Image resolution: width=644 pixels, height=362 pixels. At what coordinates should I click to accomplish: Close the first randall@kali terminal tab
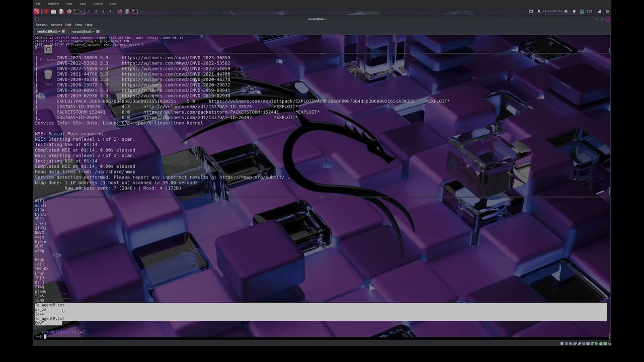63,31
